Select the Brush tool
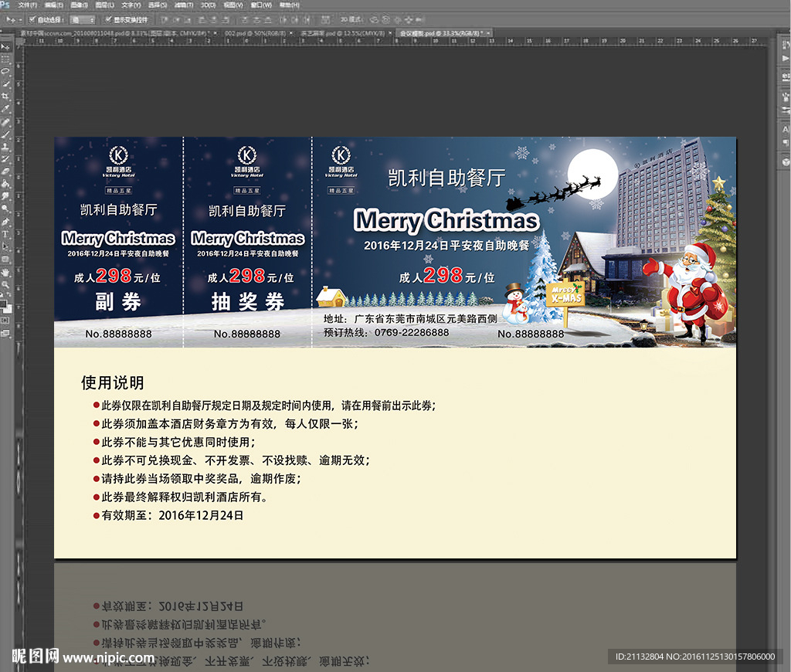 [5, 134]
